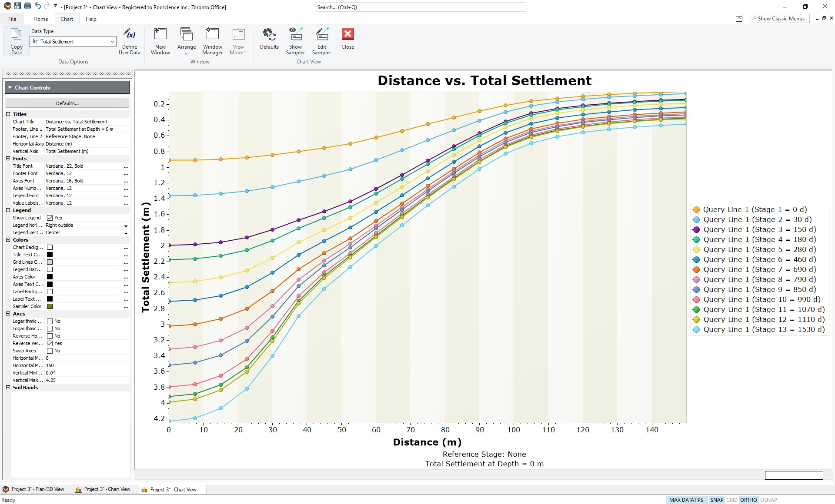
Task: Enable the Swap Axes checkbox
Action: (x=51, y=351)
